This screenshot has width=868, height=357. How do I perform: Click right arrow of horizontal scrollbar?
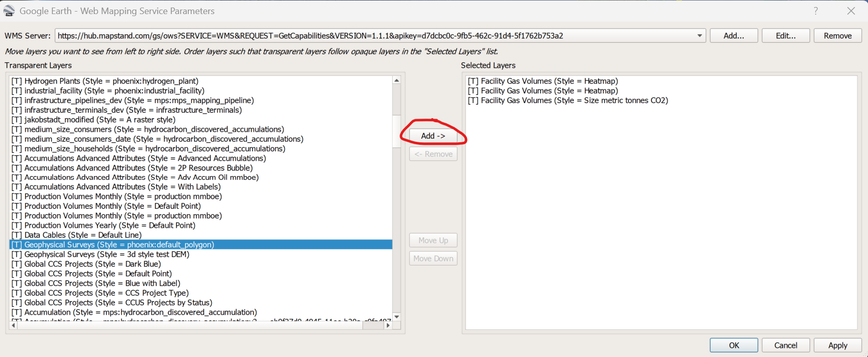coord(388,325)
